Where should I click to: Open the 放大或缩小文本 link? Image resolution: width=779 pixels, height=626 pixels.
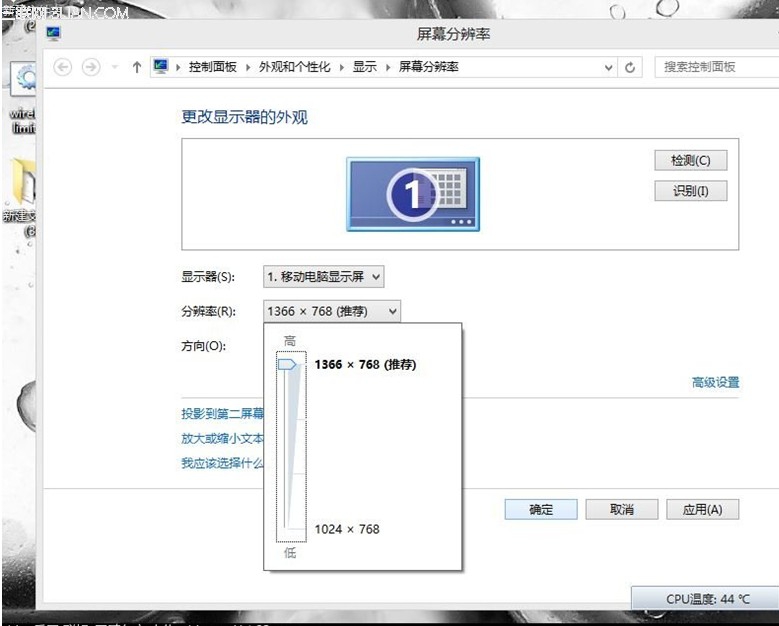[222, 438]
